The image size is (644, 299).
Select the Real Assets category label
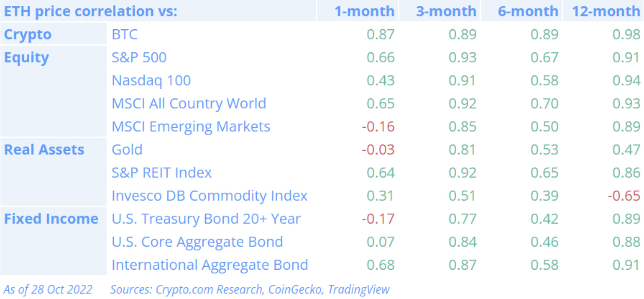44,150
